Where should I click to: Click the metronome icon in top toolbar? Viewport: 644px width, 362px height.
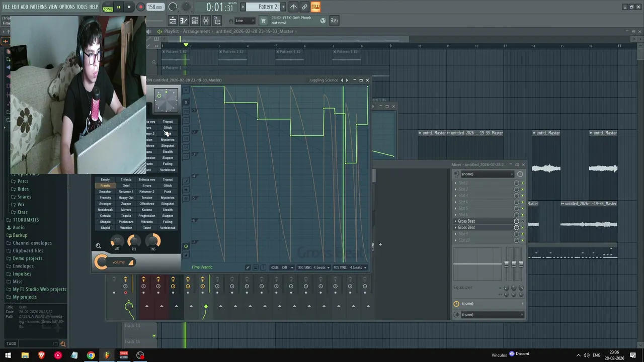pos(293,7)
